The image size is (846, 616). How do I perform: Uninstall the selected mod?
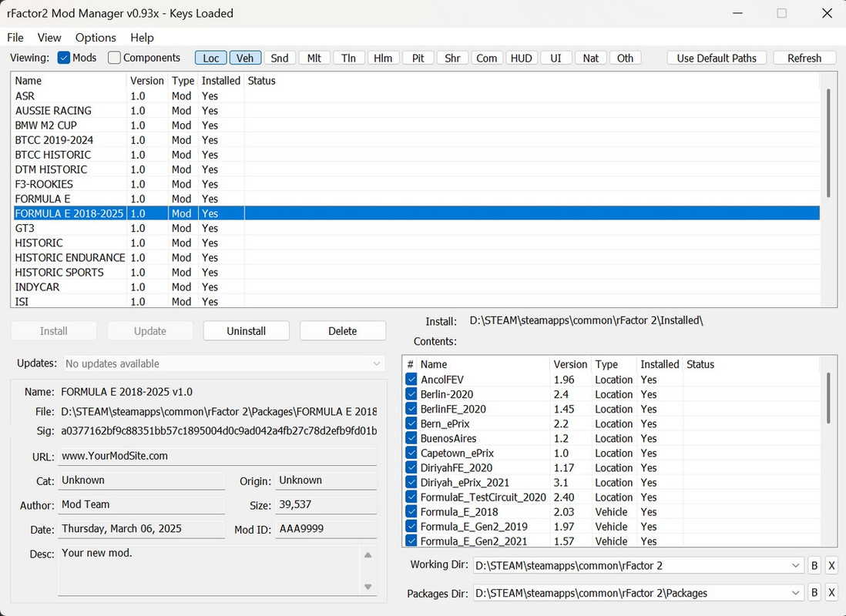point(246,331)
